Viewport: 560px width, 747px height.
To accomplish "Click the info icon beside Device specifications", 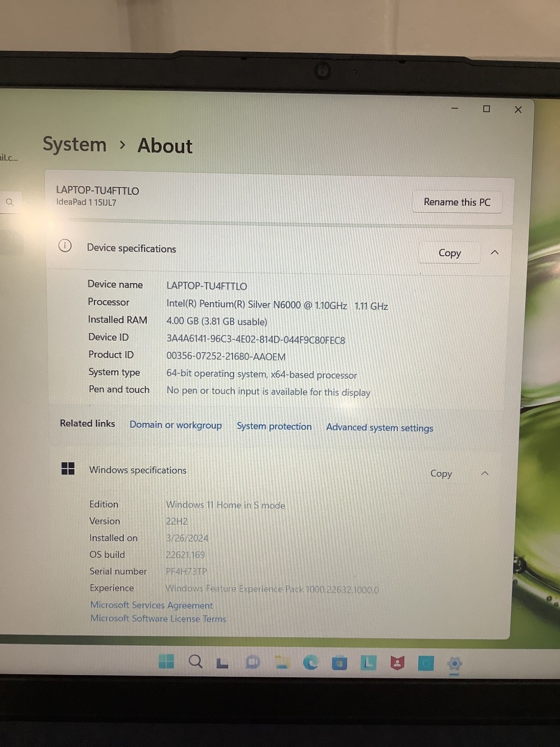I will (x=65, y=245).
